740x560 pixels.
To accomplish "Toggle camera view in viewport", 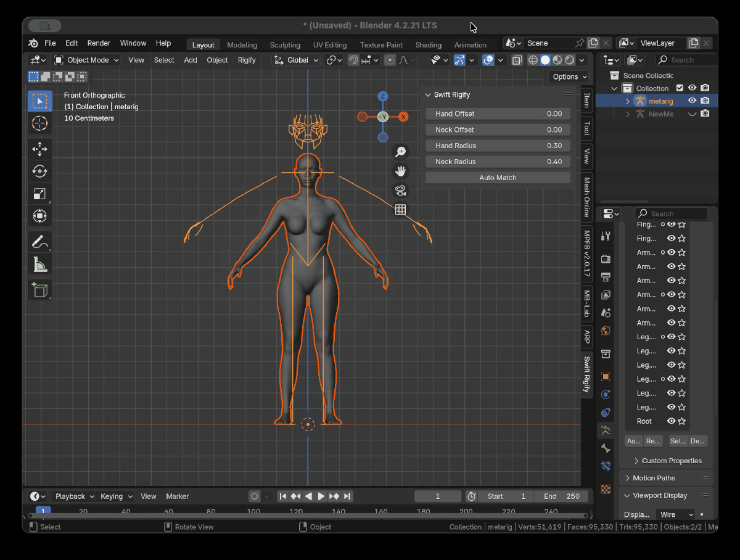I will [400, 190].
